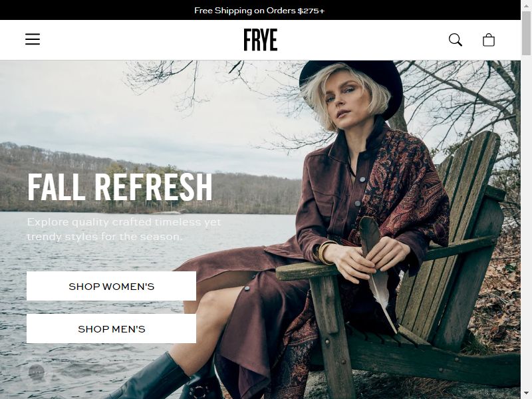Click the FALL REFRESH headline
Viewport: 532px width, 399px height.
pyautogui.click(x=120, y=187)
